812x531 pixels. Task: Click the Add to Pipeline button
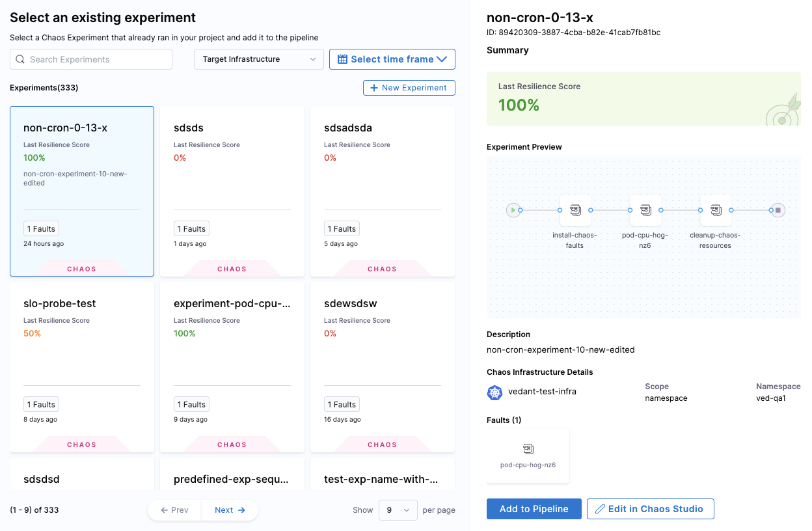tap(534, 509)
